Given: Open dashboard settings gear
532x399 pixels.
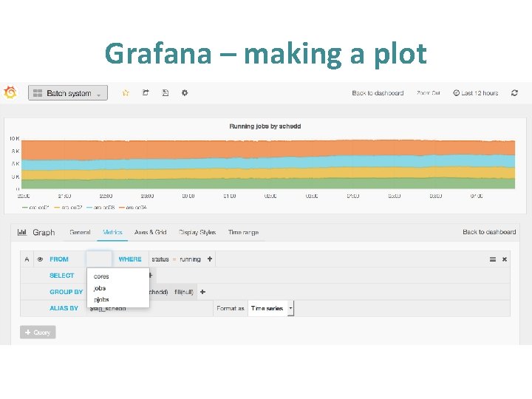Looking at the screenshot, I should pyautogui.click(x=185, y=92).
